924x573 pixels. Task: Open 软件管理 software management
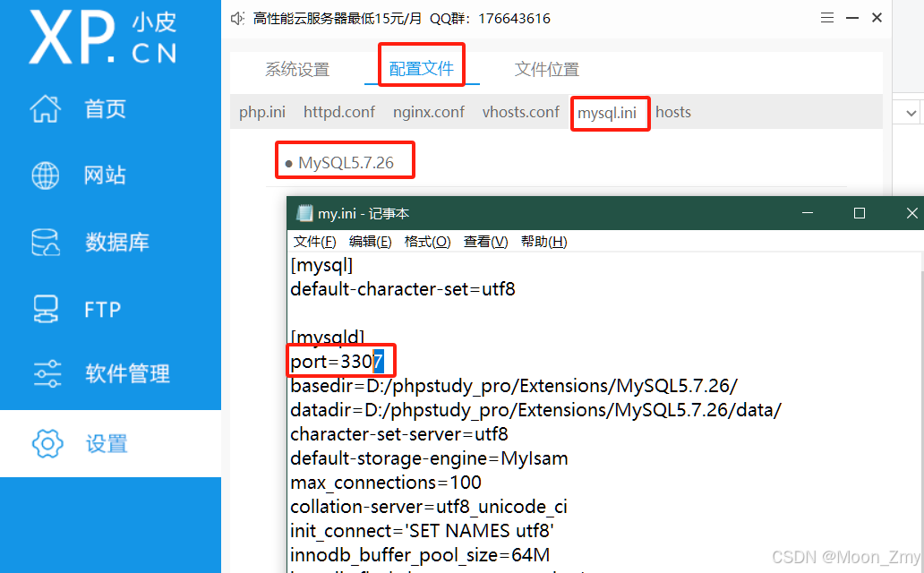tap(100, 373)
